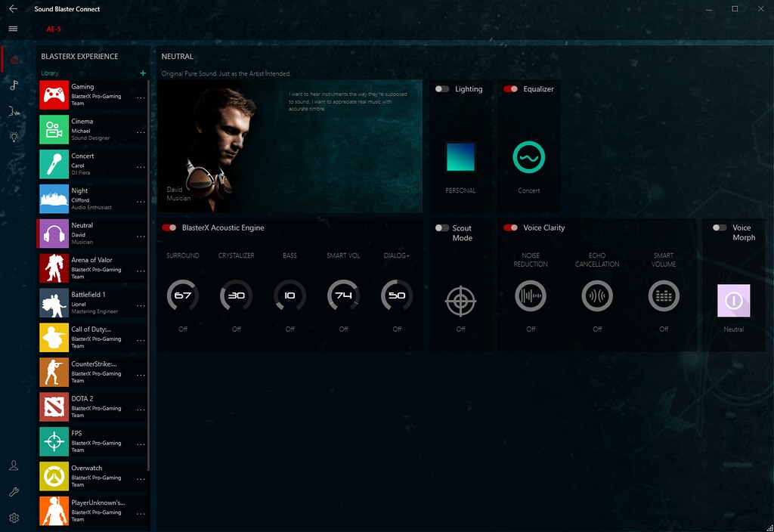The width and height of the screenshot is (774, 532).
Task: Open more options for Arena of Valor
Action: pos(141,271)
